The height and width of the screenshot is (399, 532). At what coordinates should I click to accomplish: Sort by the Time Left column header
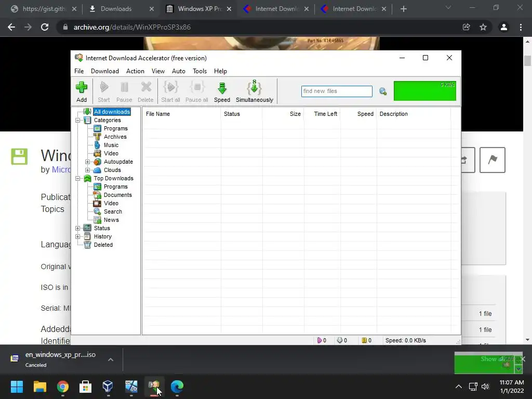(322, 114)
